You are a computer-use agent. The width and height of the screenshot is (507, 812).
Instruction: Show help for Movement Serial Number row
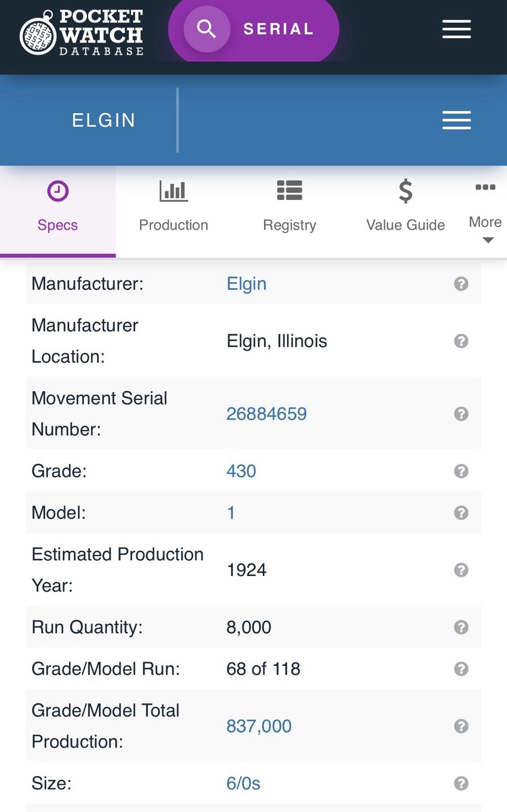pyautogui.click(x=461, y=414)
